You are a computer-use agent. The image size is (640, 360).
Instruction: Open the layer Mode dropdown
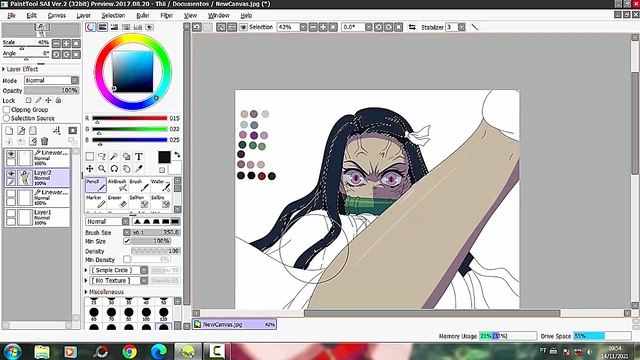(x=75, y=80)
